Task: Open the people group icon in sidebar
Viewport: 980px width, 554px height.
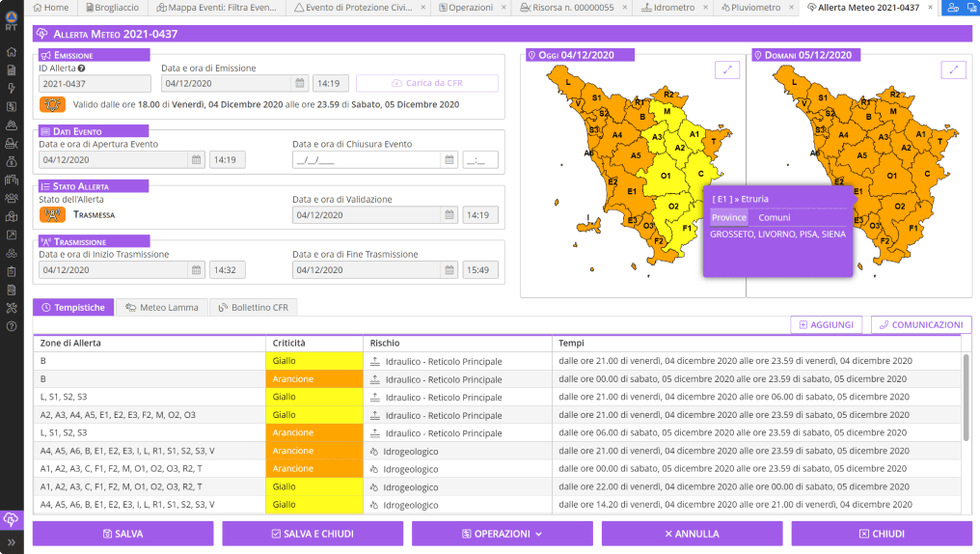Action: tap(12, 198)
